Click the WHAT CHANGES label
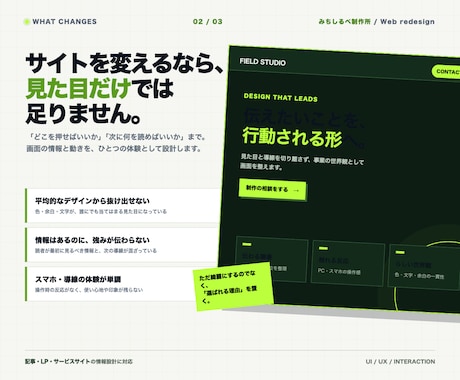The height and width of the screenshot is (380, 460). (65, 22)
